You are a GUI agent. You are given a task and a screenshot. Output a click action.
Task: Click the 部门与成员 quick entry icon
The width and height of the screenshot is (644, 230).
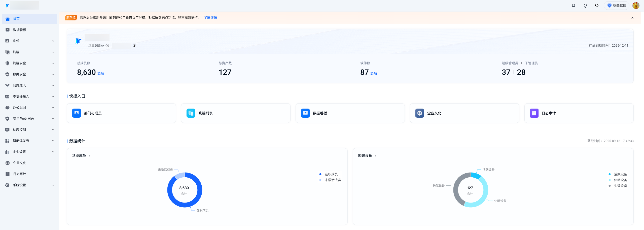[x=77, y=113]
